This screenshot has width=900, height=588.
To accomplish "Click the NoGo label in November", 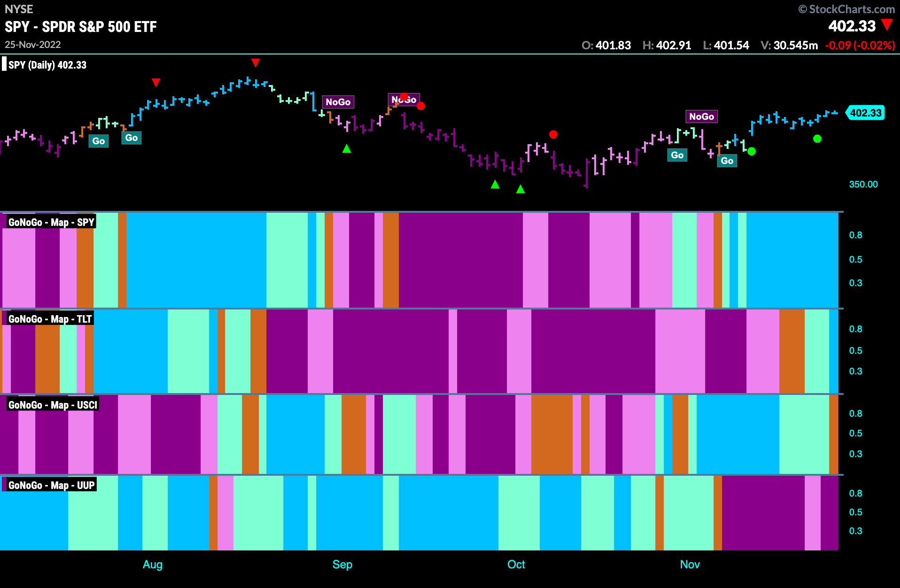I will (702, 116).
